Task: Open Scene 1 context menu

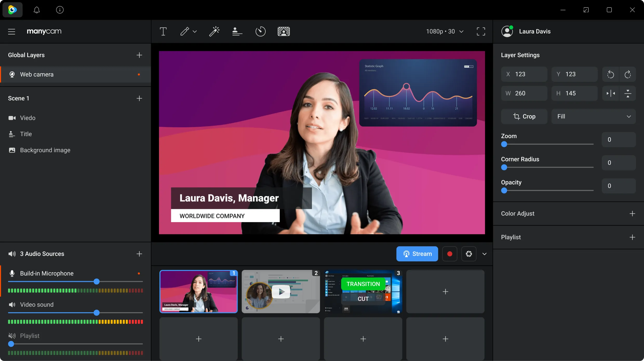Action: 19,98
